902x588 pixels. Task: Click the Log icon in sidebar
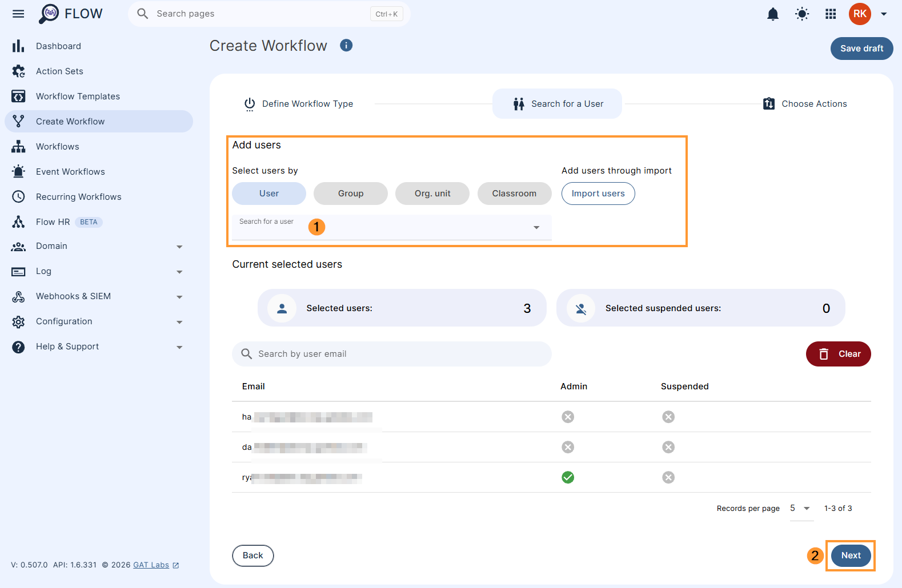pos(18,272)
